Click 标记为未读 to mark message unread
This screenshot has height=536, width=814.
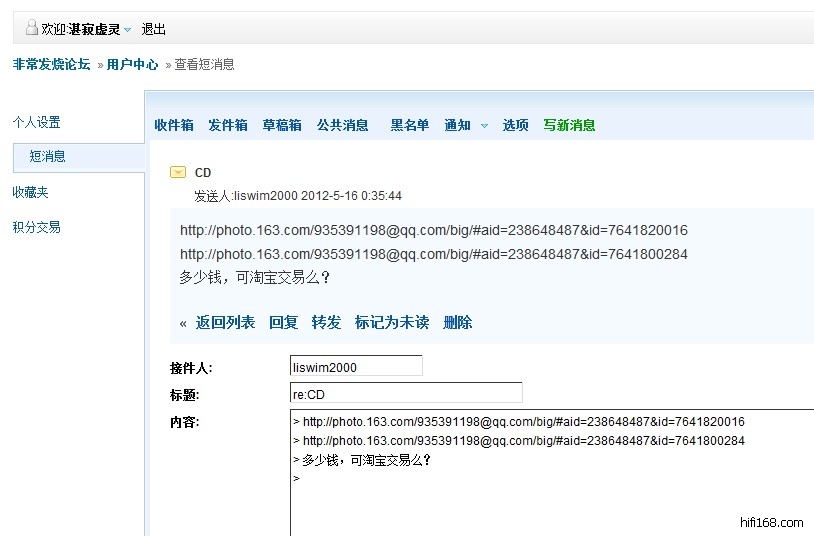(392, 322)
